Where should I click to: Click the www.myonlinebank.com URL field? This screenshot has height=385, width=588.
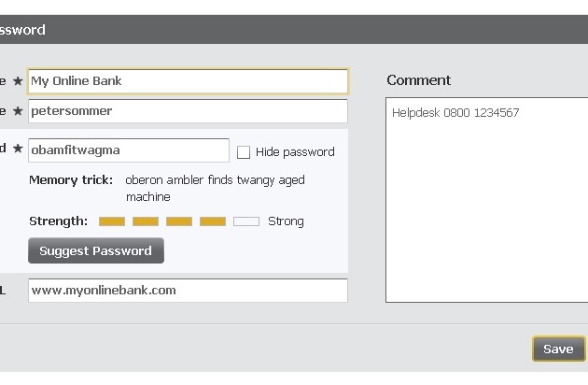pyautogui.click(x=188, y=291)
